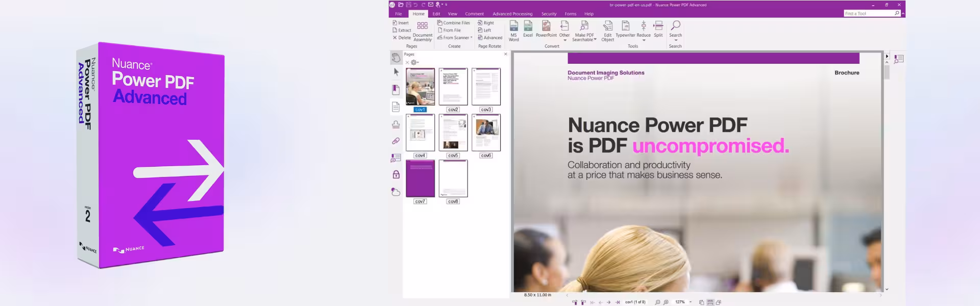Select the Hand tool in the left sidebar
Viewport: 980px width, 306px height.
point(396,58)
